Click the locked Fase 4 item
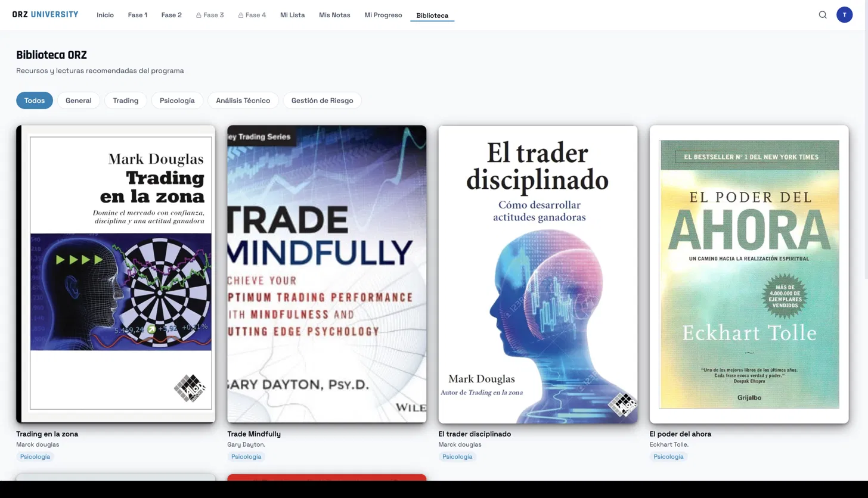 point(252,15)
